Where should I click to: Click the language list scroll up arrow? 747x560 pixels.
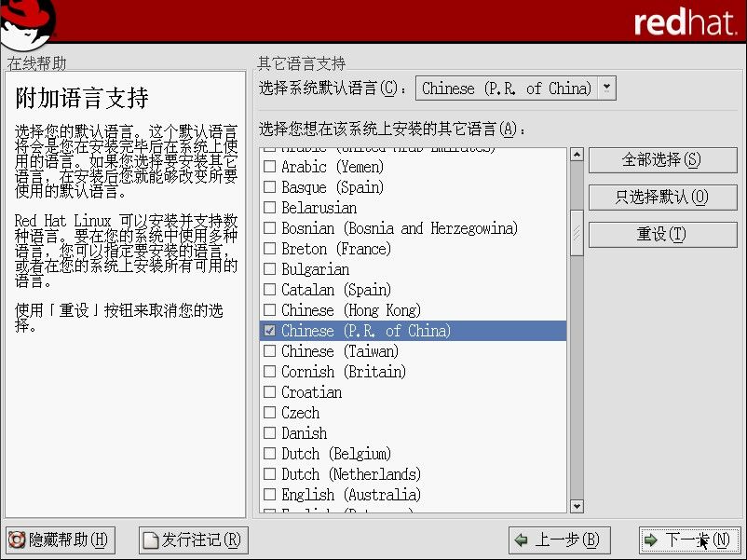[x=577, y=155]
